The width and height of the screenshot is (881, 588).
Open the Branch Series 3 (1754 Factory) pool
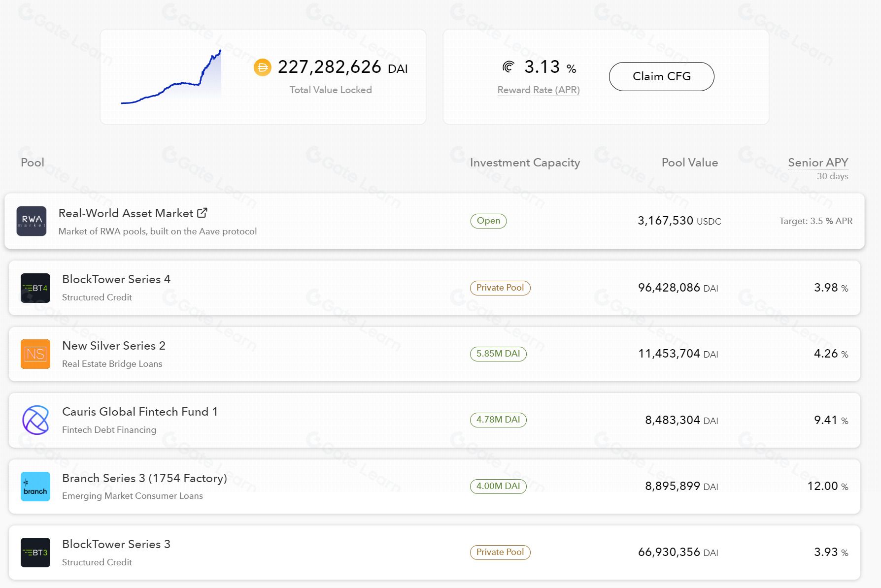[435, 487]
